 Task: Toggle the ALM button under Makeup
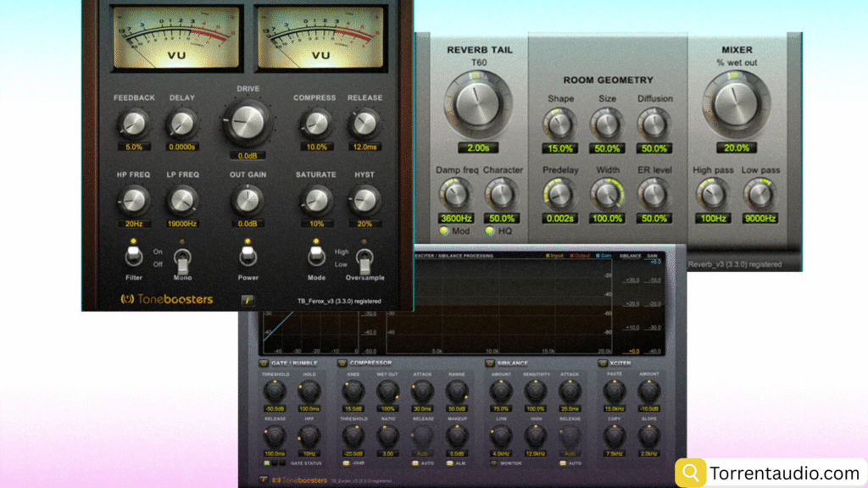click(450, 462)
